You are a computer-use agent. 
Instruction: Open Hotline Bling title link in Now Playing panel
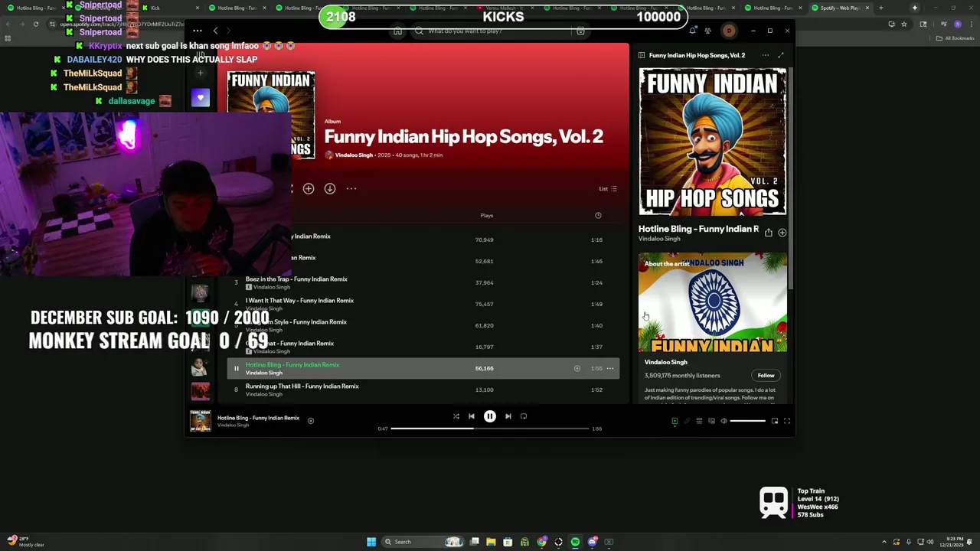[698, 229]
